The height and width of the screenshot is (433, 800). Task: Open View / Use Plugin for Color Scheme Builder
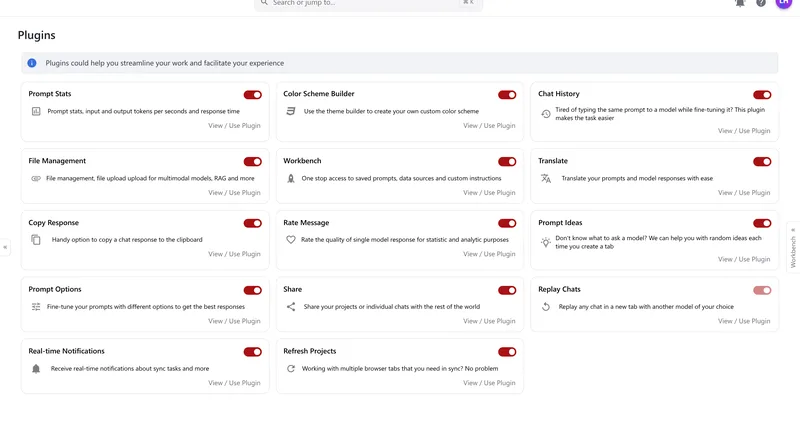point(489,125)
